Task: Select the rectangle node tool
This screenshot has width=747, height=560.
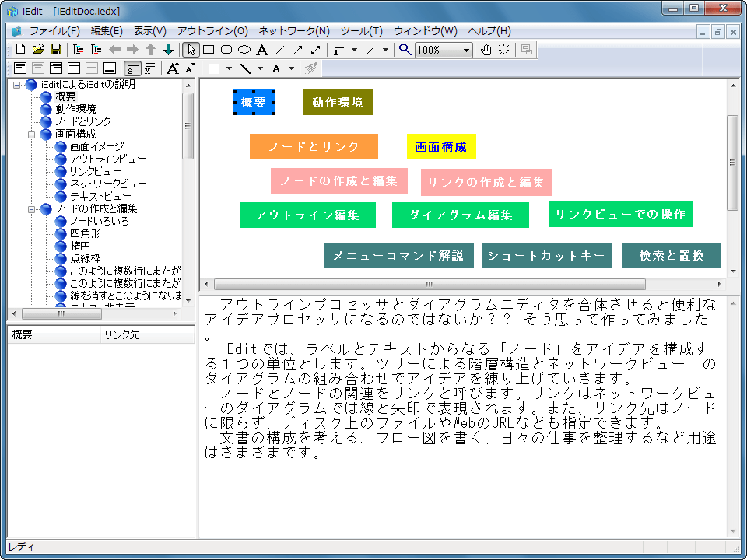Action: click(x=209, y=50)
